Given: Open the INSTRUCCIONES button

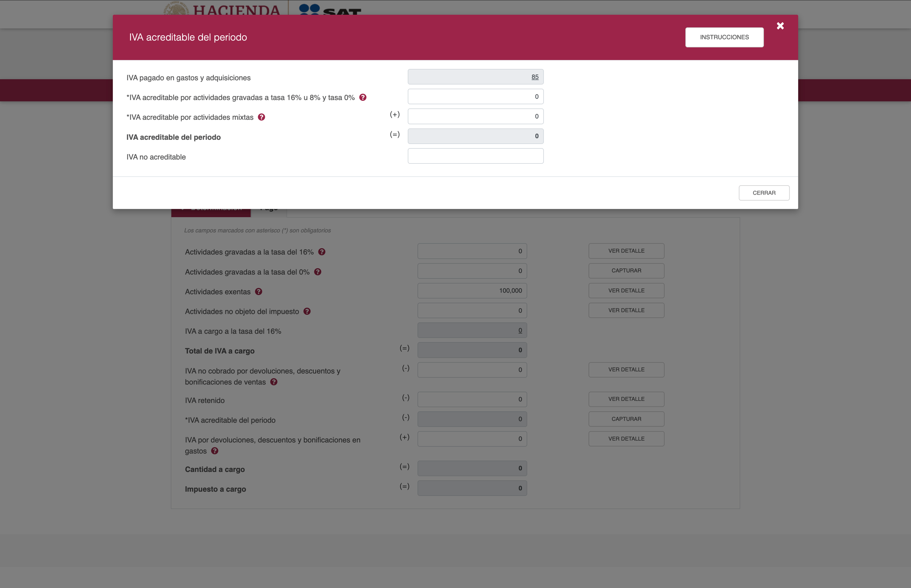Looking at the screenshot, I should coord(724,37).
